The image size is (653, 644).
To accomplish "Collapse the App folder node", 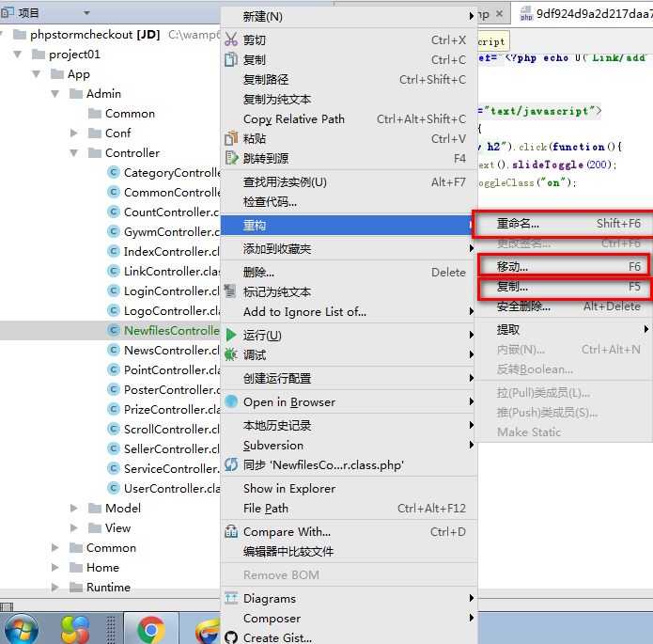I will click(37, 74).
